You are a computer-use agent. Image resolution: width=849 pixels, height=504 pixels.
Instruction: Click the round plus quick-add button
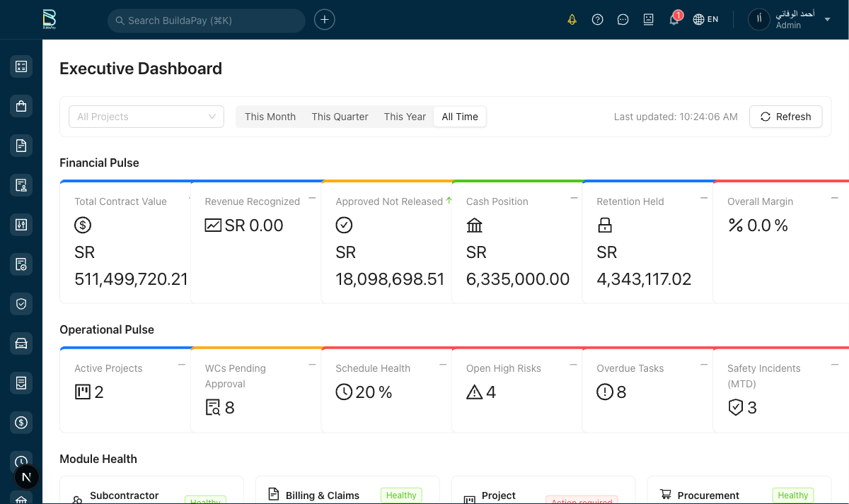(325, 20)
